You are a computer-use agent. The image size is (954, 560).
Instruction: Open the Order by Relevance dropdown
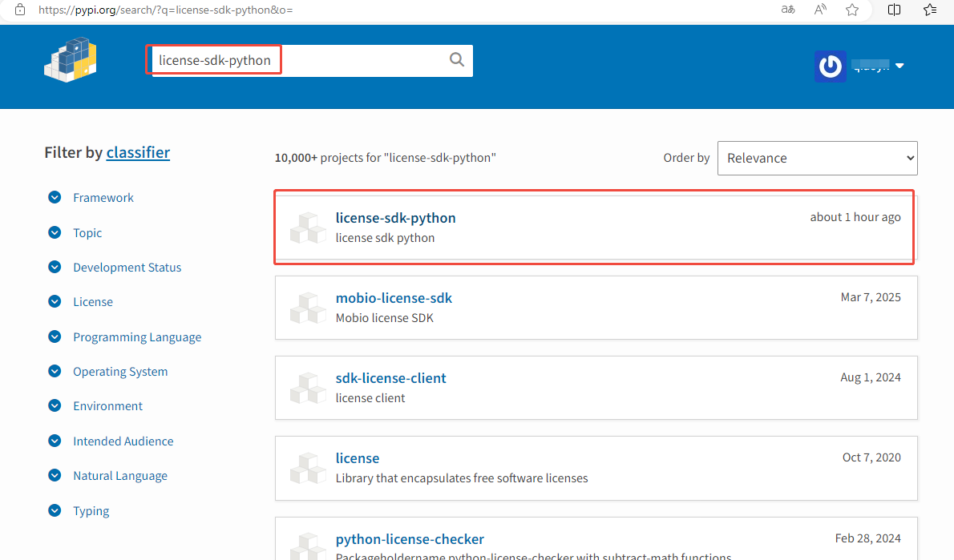[817, 159]
